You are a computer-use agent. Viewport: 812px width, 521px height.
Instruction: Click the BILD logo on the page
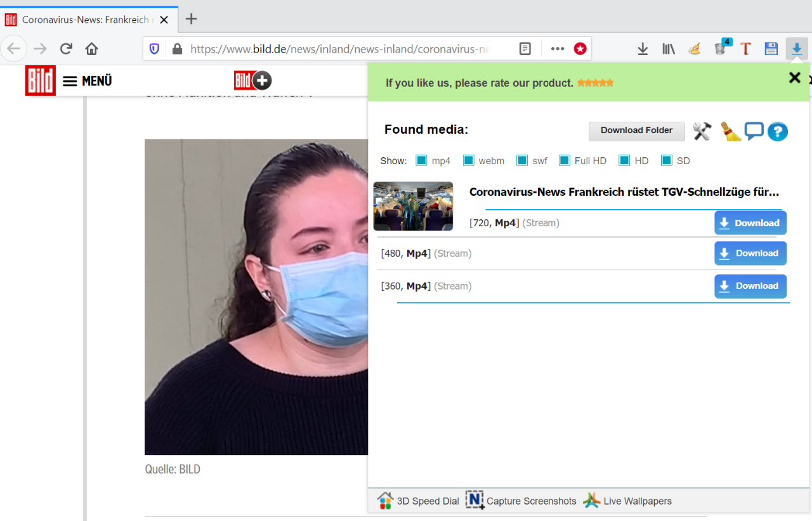[x=41, y=80]
